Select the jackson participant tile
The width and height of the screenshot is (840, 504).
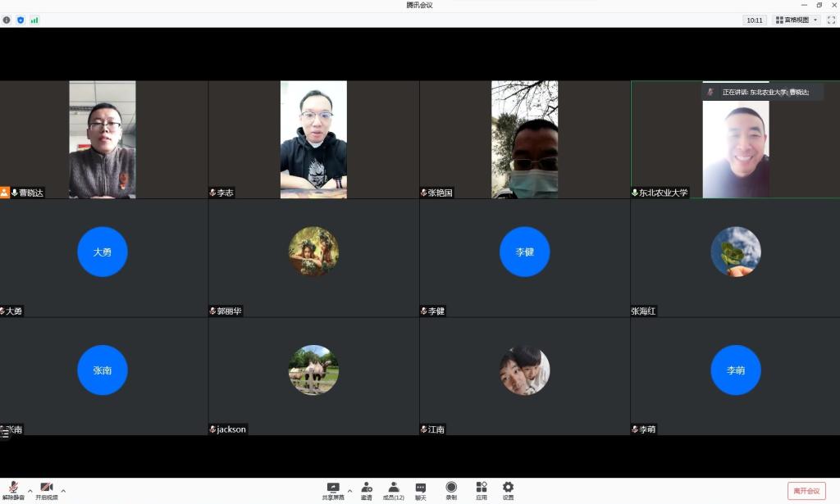click(x=313, y=376)
